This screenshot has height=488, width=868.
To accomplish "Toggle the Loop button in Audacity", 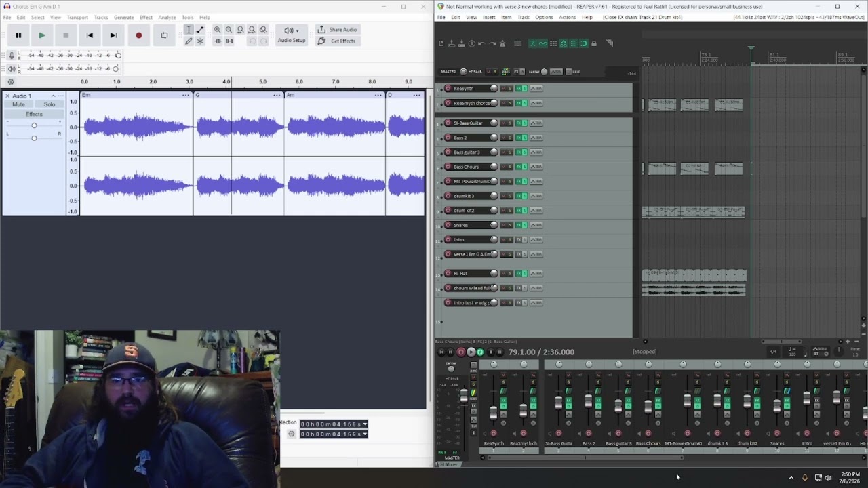I will click(164, 35).
